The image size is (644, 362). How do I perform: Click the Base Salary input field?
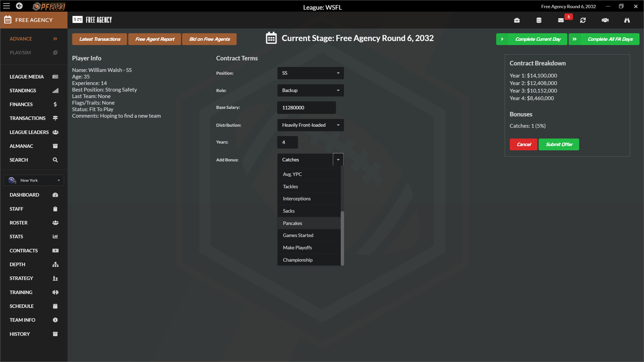click(x=307, y=107)
